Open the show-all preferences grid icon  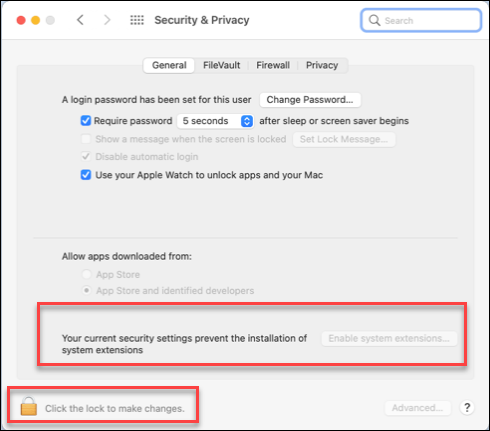pyautogui.click(x=137, y=20)
